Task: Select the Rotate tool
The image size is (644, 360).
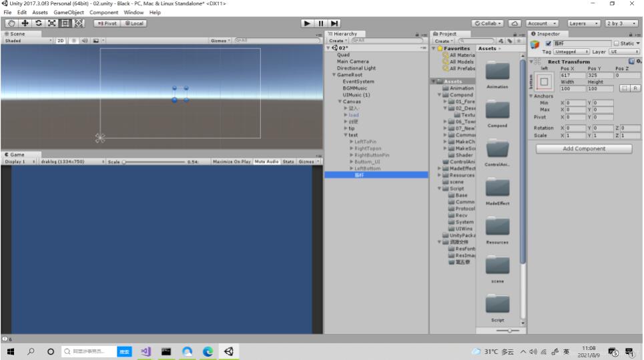Action: [x=38, y=23]
